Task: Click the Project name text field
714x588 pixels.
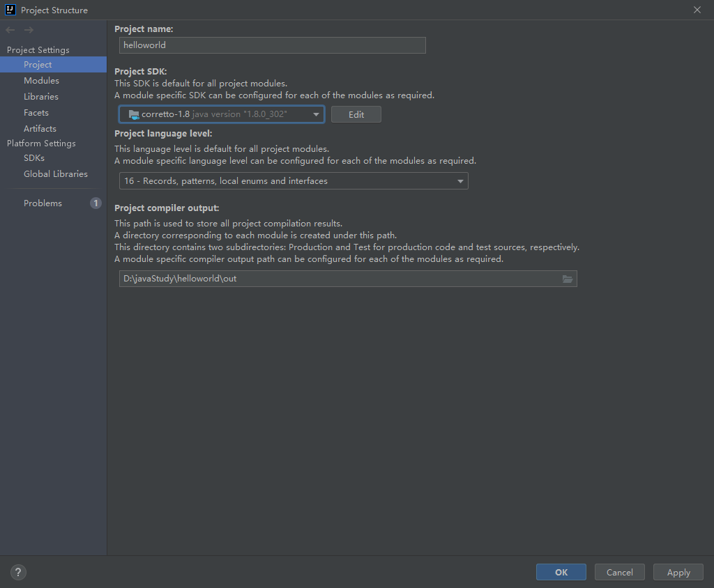Action: 272,45
